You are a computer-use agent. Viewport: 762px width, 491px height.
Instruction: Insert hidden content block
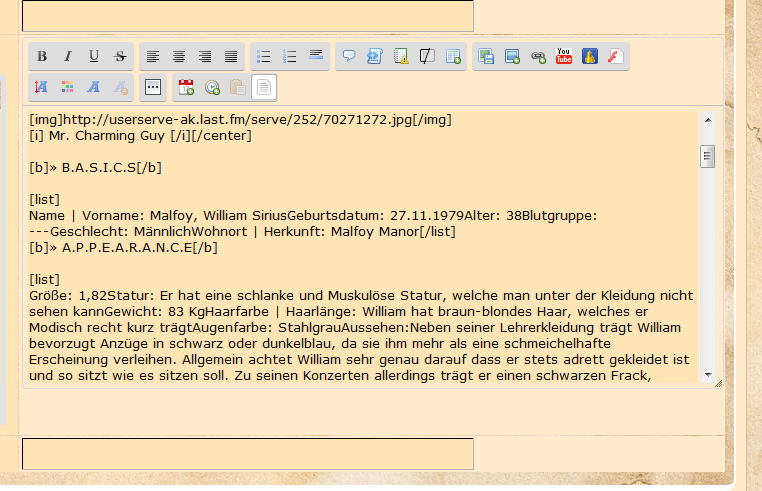pyautogui.click(x=427, y=56)
